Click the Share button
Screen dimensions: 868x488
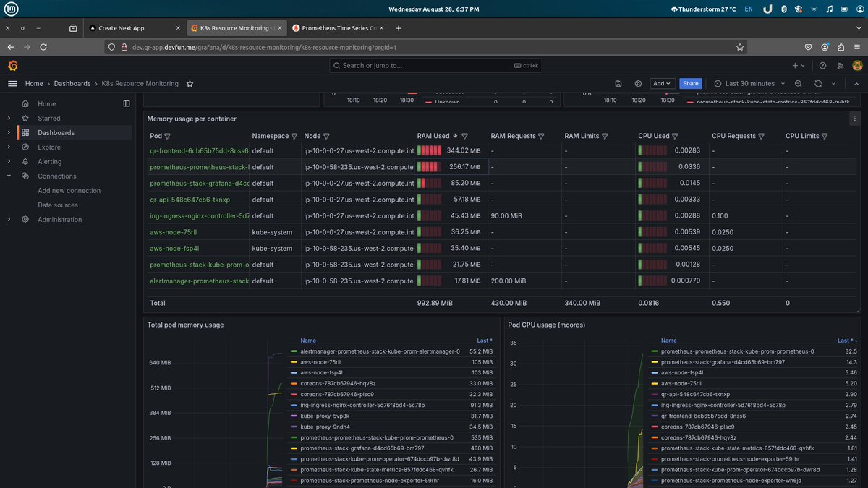click(x=691, y=83)
